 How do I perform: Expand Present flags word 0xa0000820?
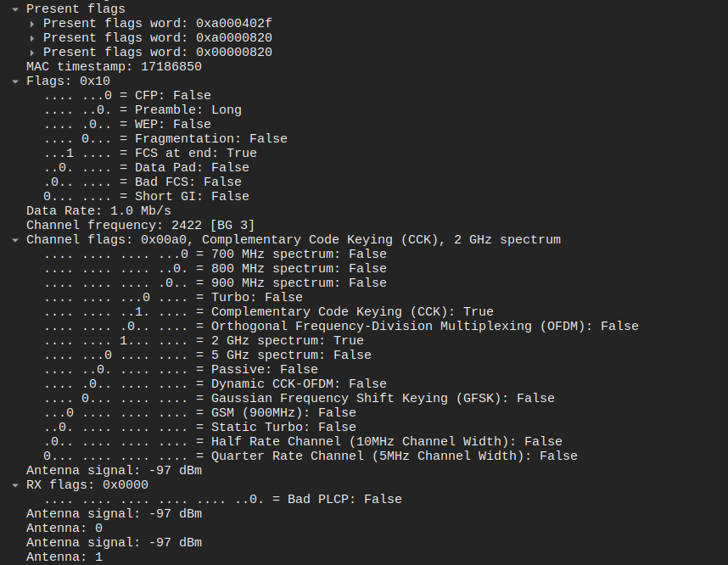click(x=32, y=38)
